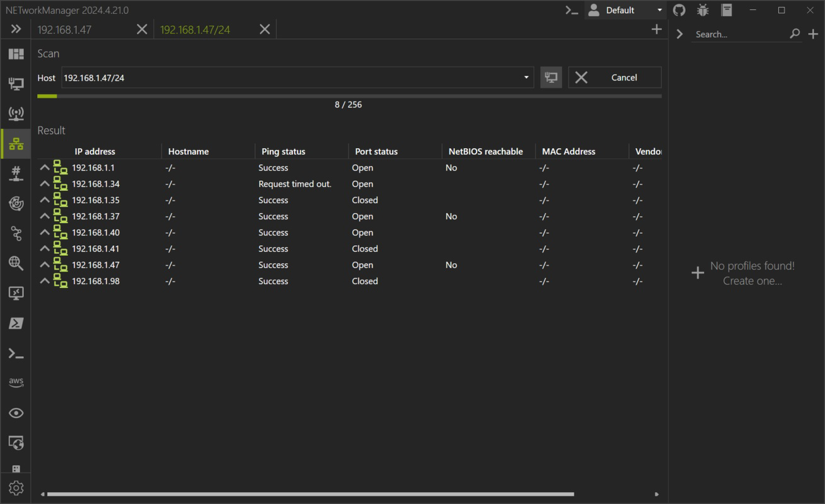Open the documentation book icon

pos(727,10)
